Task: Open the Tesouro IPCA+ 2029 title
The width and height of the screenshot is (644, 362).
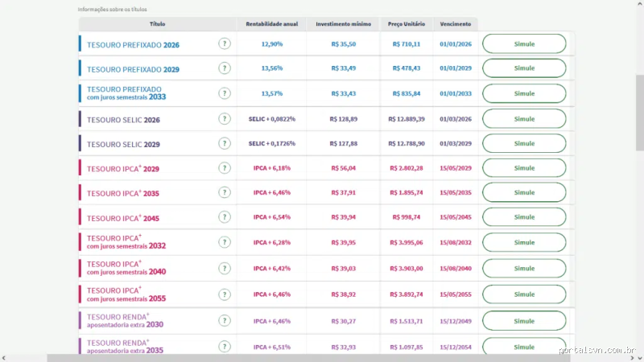Action: coord(123,168)
